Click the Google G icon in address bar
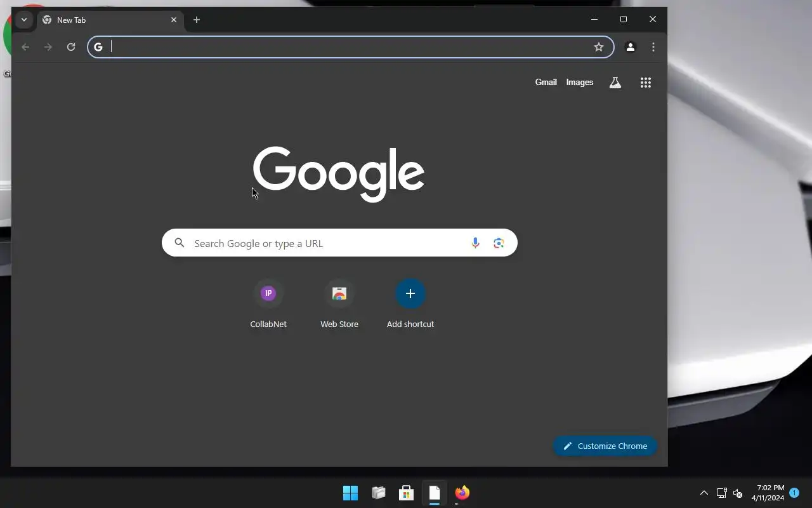Viewport: 812px width, 508px height. click(98, 47)
